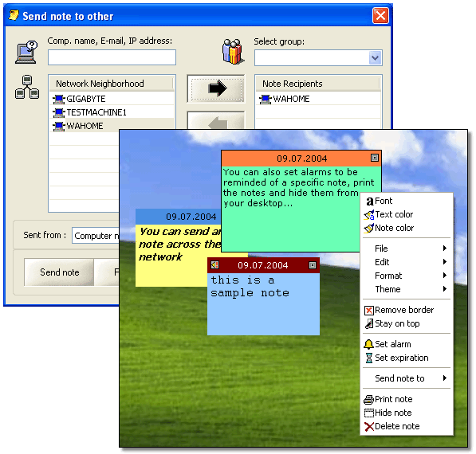Expand the Format submenu arrow
This screenshot has width=476, height=454.
pyautogui.click(x=445, y=276)
